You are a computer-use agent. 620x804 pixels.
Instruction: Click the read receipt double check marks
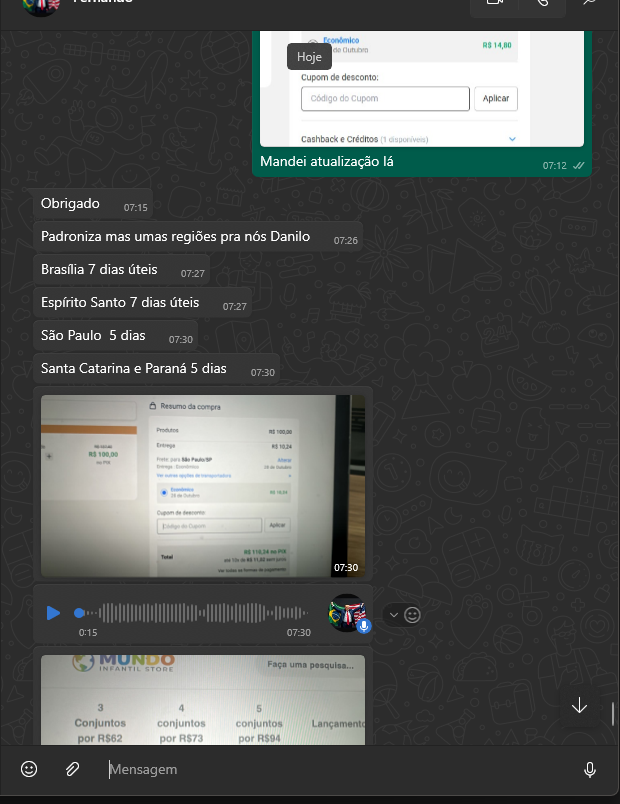578,165
